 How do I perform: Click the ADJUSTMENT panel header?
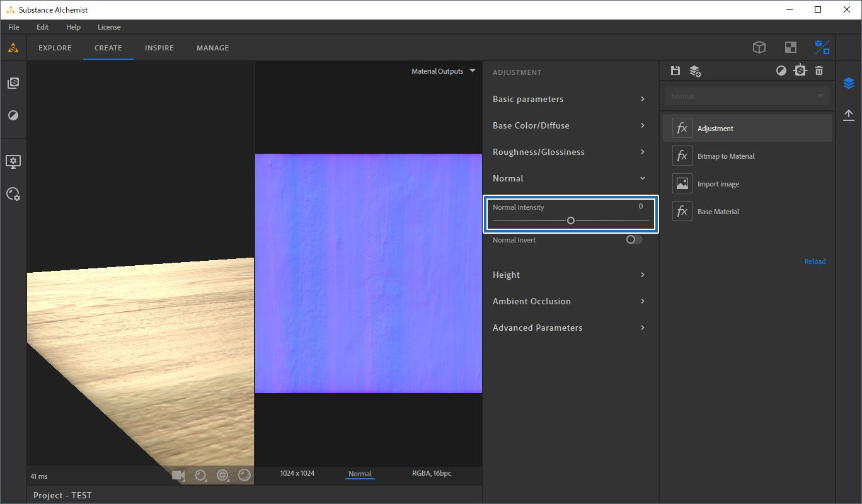[x=517, y=72]
